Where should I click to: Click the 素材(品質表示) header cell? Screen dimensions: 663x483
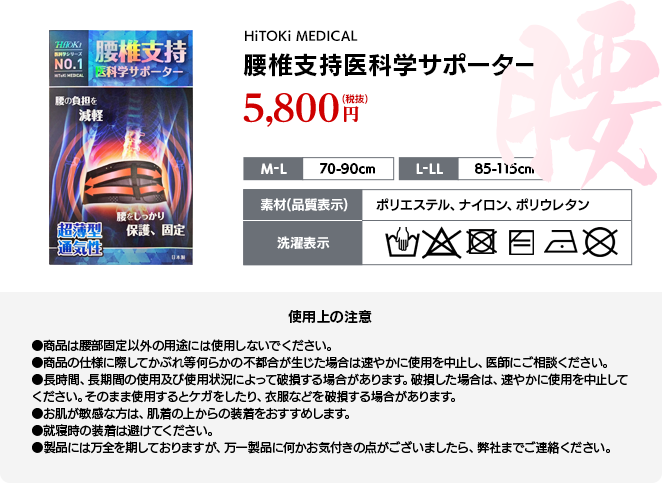click(x=303, y=205)
